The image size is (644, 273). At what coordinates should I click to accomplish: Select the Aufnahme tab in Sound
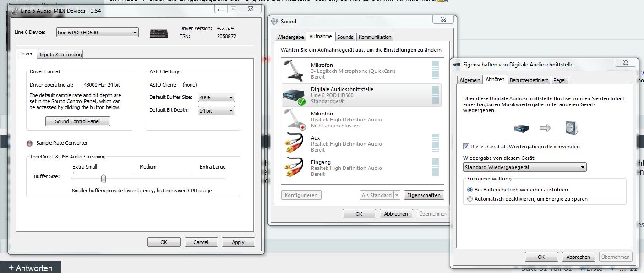[321, 36]
